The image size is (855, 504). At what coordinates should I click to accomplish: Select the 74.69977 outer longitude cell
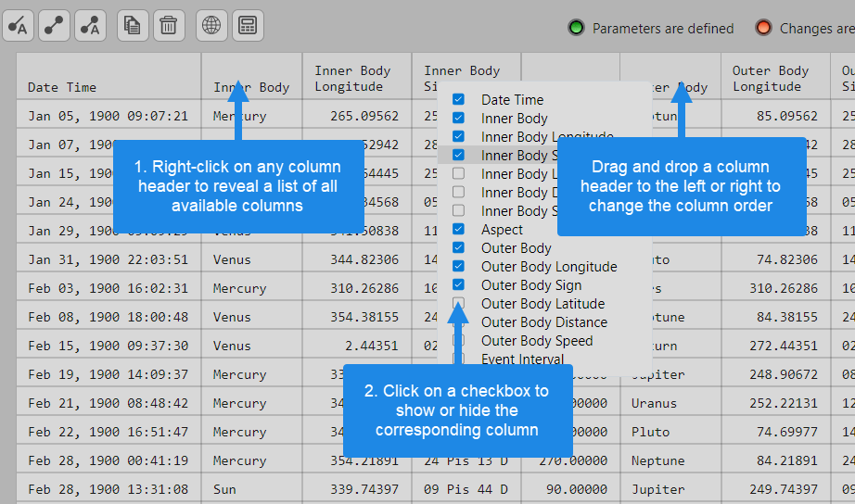[x=775, y=431]
